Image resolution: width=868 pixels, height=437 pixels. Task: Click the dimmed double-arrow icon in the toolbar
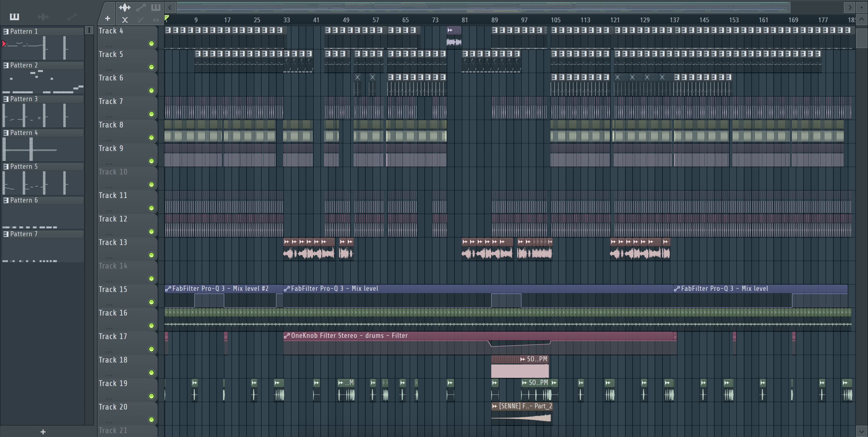point(156,20)
